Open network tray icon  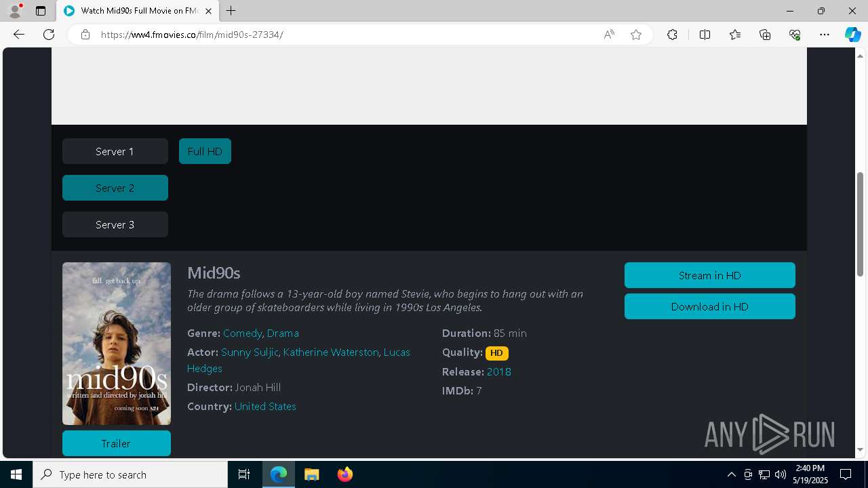click(x=764, y=474)
